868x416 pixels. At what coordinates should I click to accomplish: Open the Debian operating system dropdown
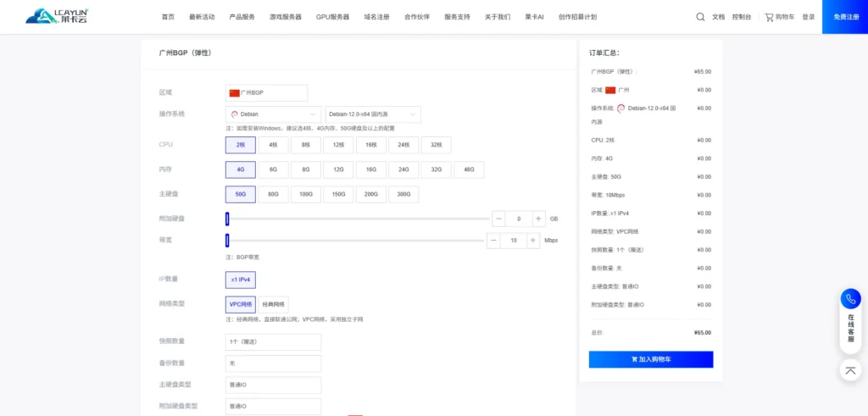click(273, 114)
